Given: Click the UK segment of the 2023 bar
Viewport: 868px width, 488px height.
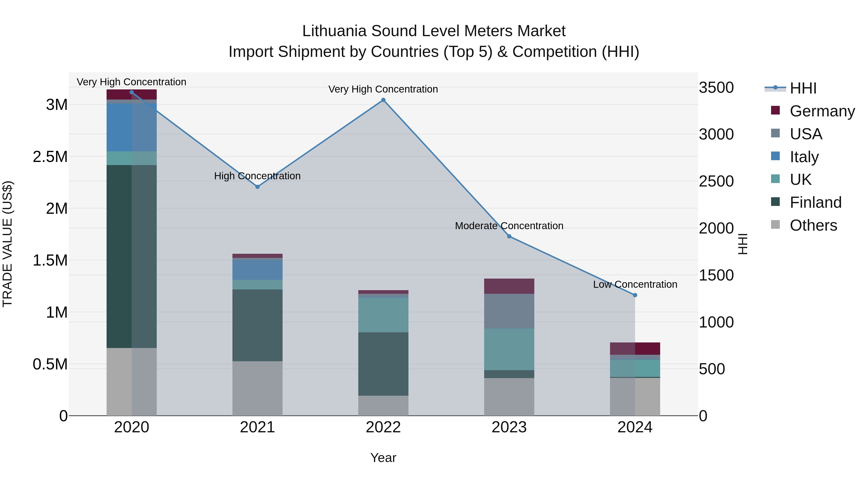Looking at the screenshot, I should pos(509,350).
